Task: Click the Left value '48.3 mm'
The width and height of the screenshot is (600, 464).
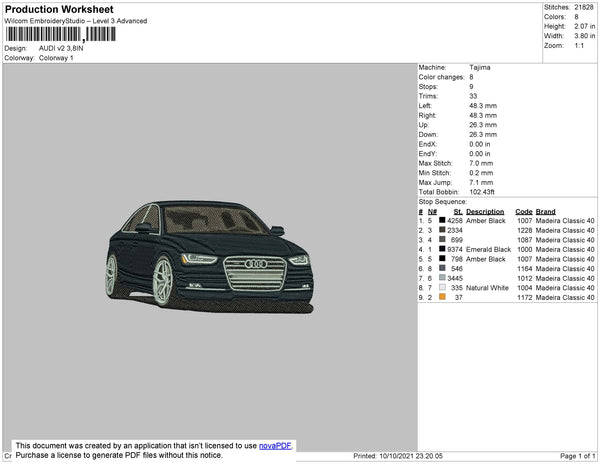Action: coord(483,106)
